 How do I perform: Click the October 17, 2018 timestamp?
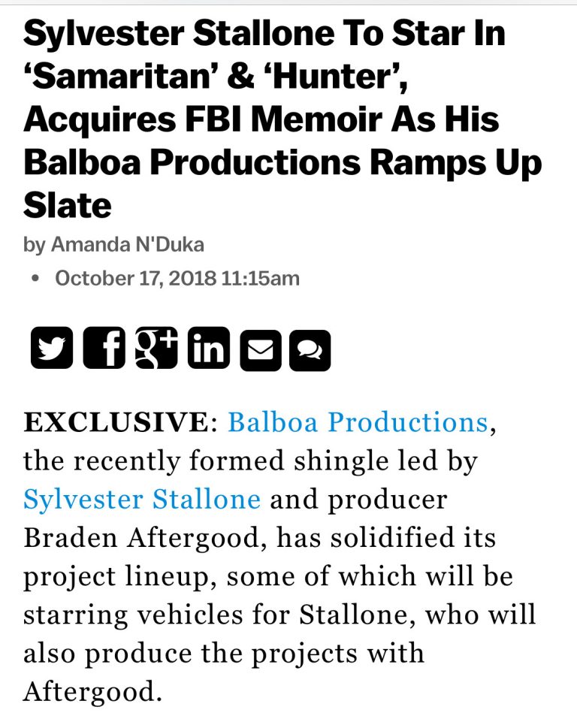click(177, 278)
